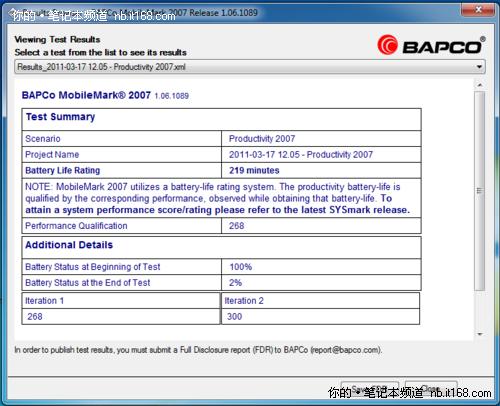Click the Close button at bottom
Image resolution: width=500 pixels, height=406 pixels.
431,388
